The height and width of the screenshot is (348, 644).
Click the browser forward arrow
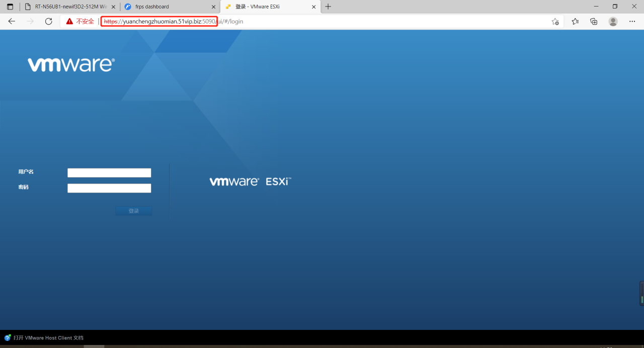(30, 22)
